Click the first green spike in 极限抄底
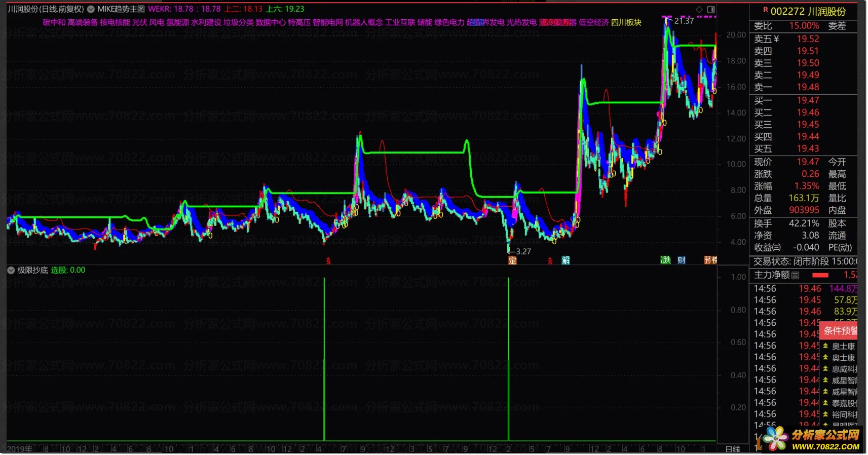This screenshot has width=868, height=455. pyautogui.click(x=324, y=359)
